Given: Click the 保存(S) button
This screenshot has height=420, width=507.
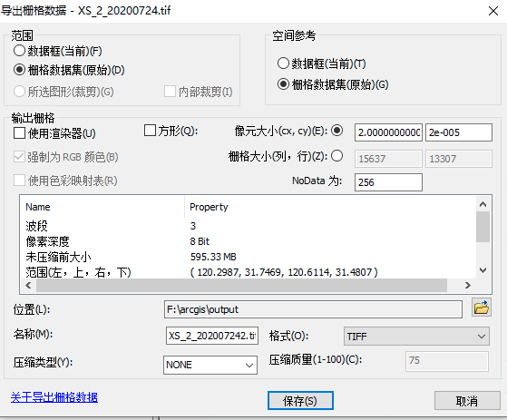Looking at the screenshot, I should point(300,401).
